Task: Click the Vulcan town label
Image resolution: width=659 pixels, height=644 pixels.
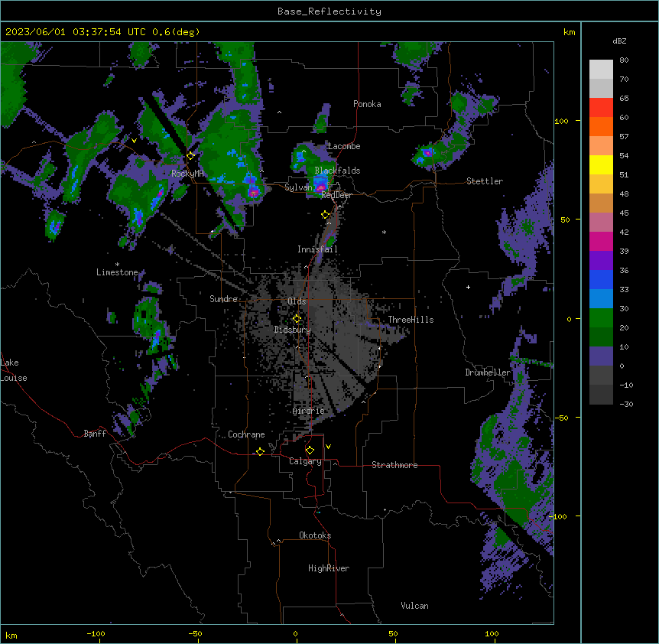Action: pyautogui.click(x=415, y=606)
